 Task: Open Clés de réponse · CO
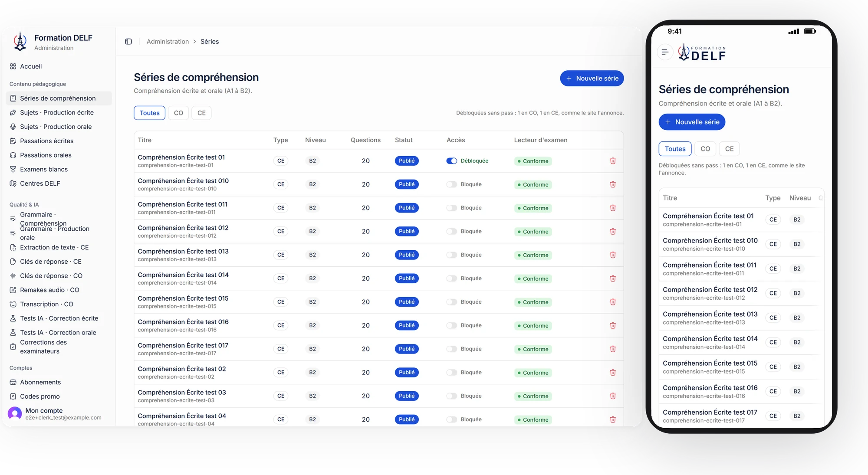(59, 276)
